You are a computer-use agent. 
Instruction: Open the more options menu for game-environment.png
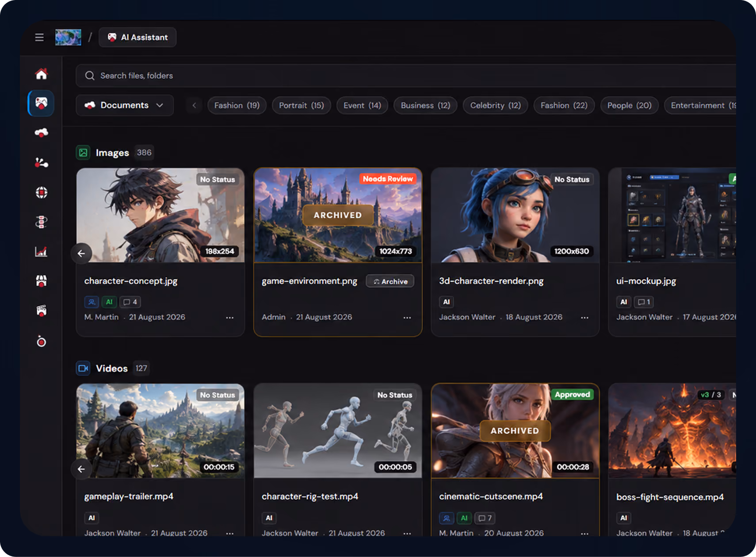coord(407,318)
